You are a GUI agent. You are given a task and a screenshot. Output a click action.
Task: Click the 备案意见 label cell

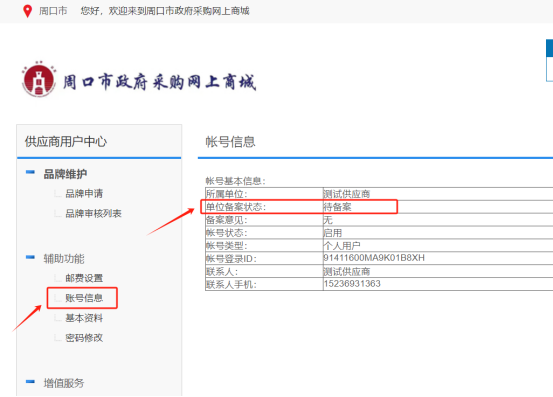coord(264,220)
